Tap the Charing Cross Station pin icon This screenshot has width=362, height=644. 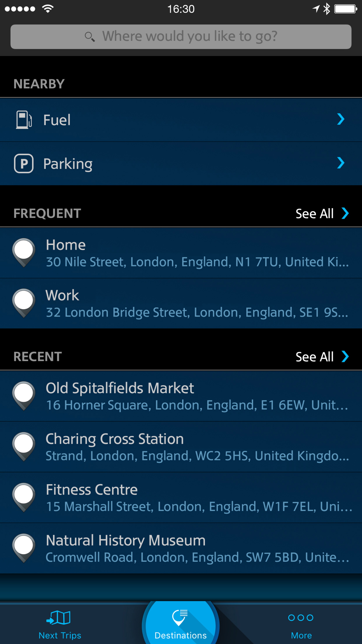[24, 446]
